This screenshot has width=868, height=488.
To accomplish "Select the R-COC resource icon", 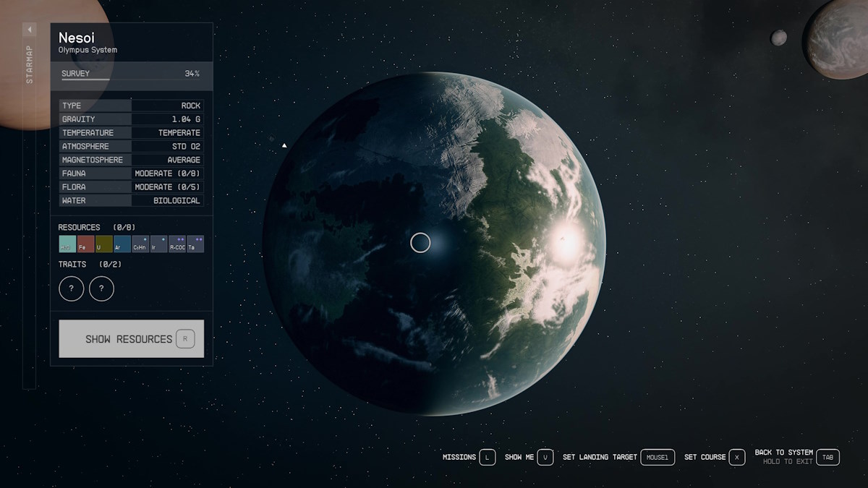I will click(176, 244).
